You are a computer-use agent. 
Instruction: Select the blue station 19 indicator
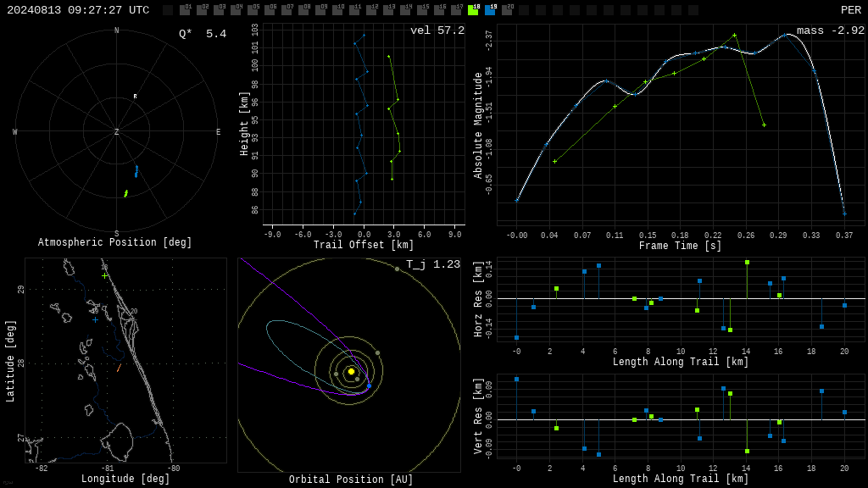491,10
